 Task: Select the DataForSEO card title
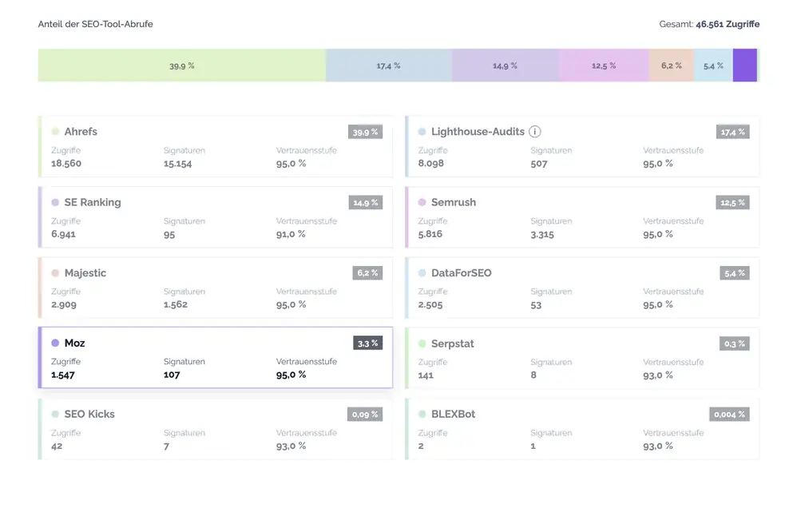[x=462, y=273]
